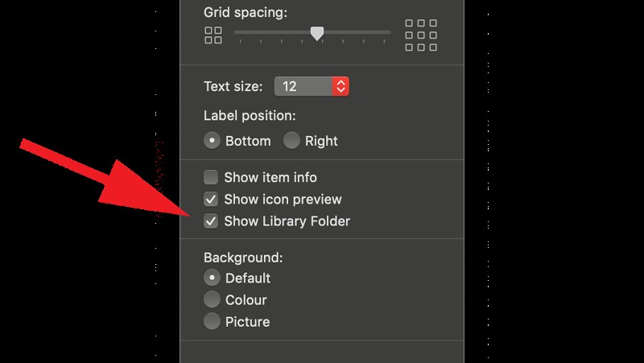Click the 'Label position:' label
Image resolution: width=644 pixels, height=363 pixels.
point(250,115)
